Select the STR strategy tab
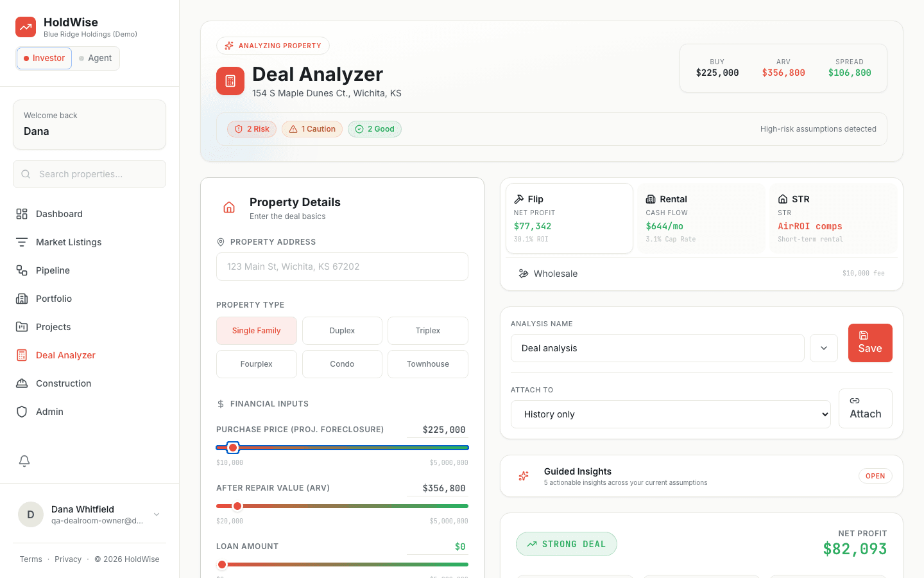Screen dimensions: 924x578 point(834,218)
